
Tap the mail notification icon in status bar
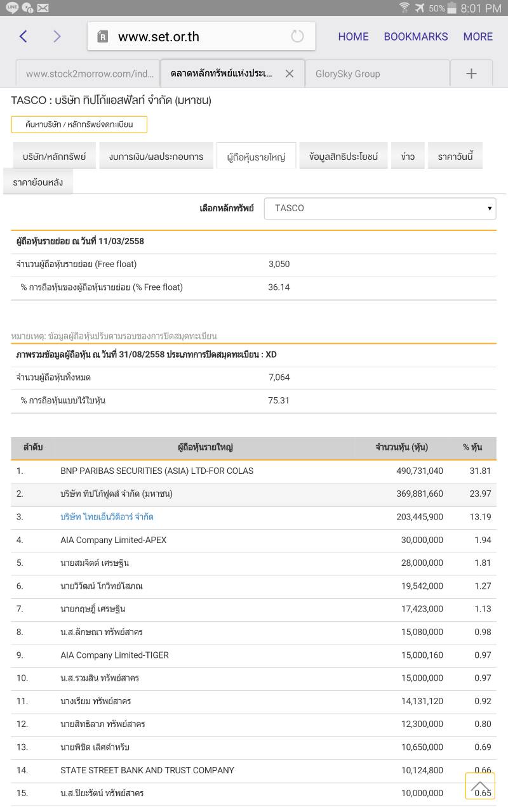coord(43,8)
